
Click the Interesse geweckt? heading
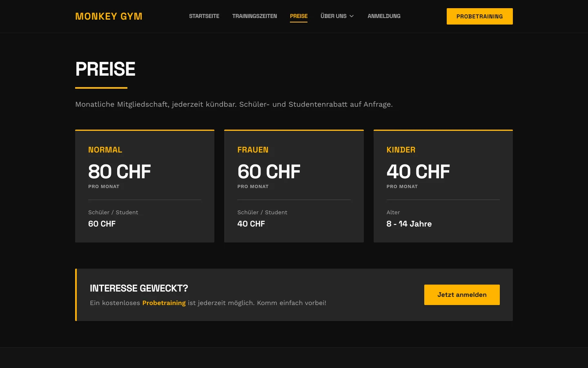tap(139, 288)
